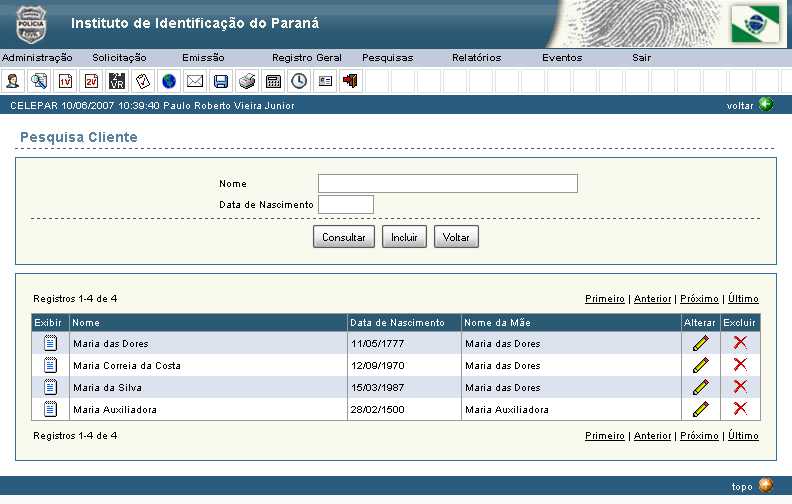Edit Maria Correia da Costa with pencil icon
Screen dimensions: 792x504
[x=700, y=365]
